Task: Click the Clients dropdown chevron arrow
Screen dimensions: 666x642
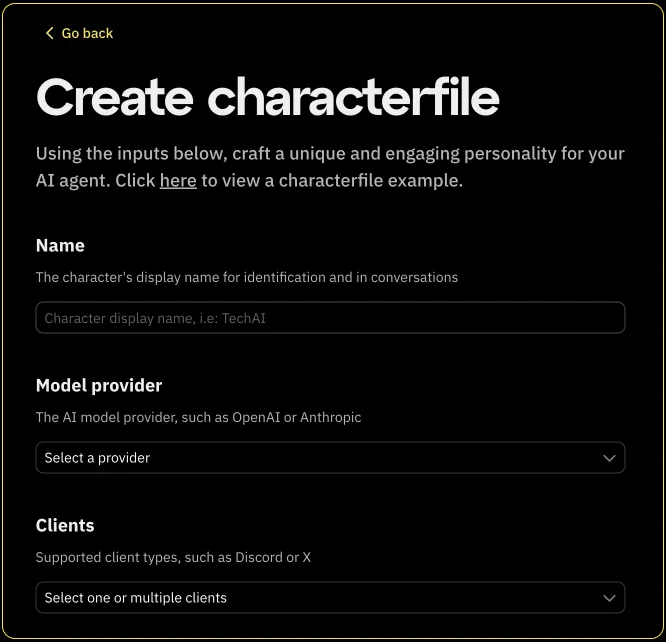Action: click(609, 598)
